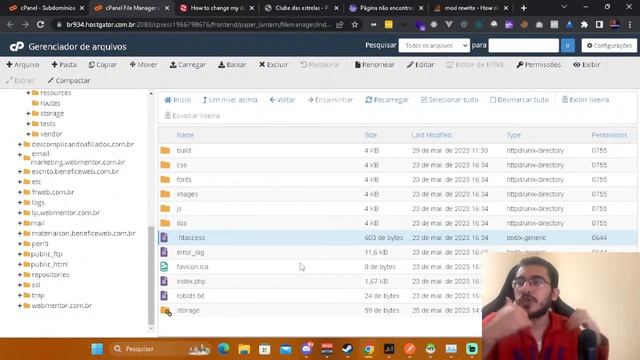This screenshot has height=360, width=640.
Task: Expand the frweb.com.br tree node
Action: (x=20, y=192)
